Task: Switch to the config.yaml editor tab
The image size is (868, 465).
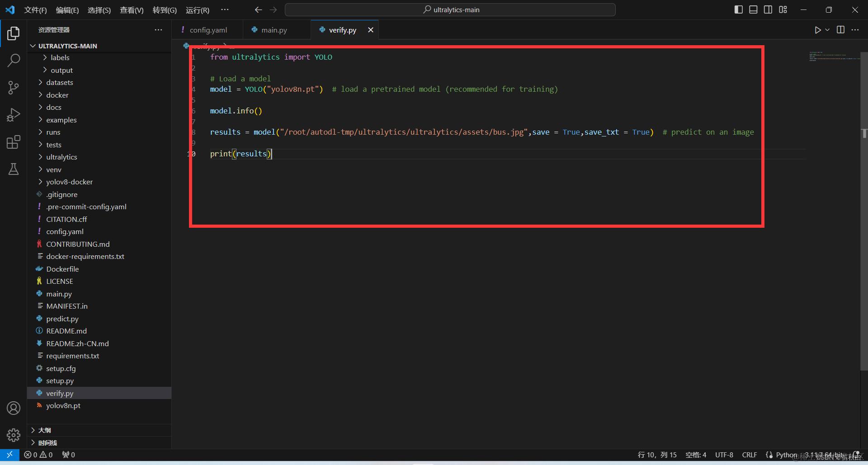Action: tap(208, 30)
